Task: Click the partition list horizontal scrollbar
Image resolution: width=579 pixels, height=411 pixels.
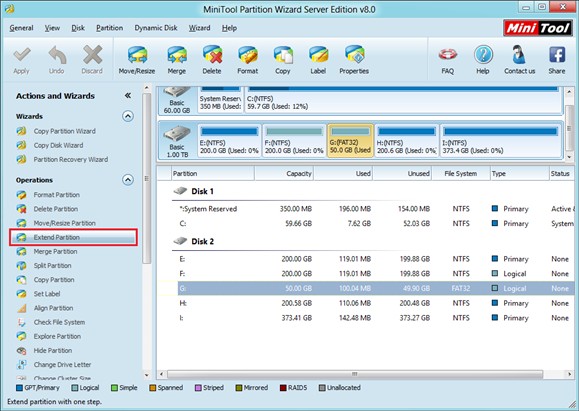Action: 354,374
